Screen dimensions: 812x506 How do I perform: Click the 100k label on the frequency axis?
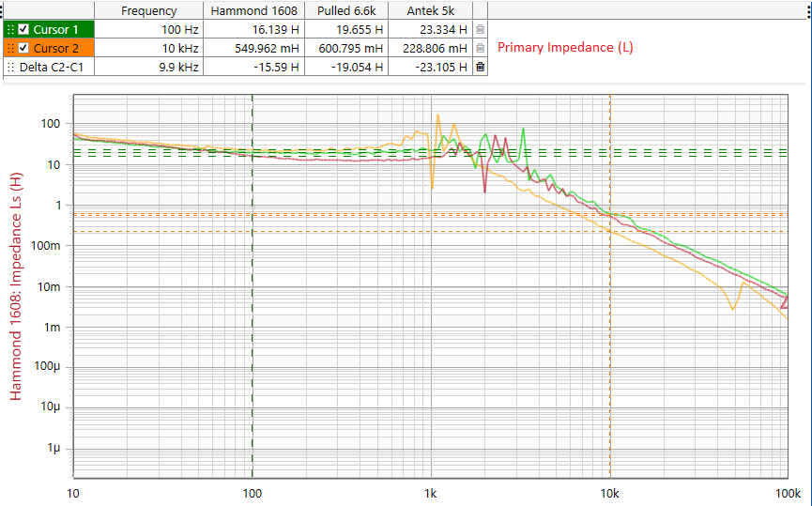(x=788, y=494)
